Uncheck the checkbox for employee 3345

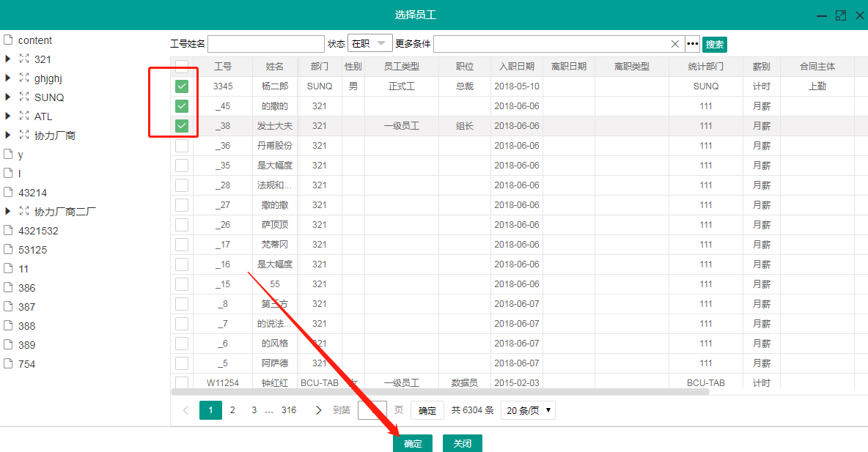(x=182, y=86)
